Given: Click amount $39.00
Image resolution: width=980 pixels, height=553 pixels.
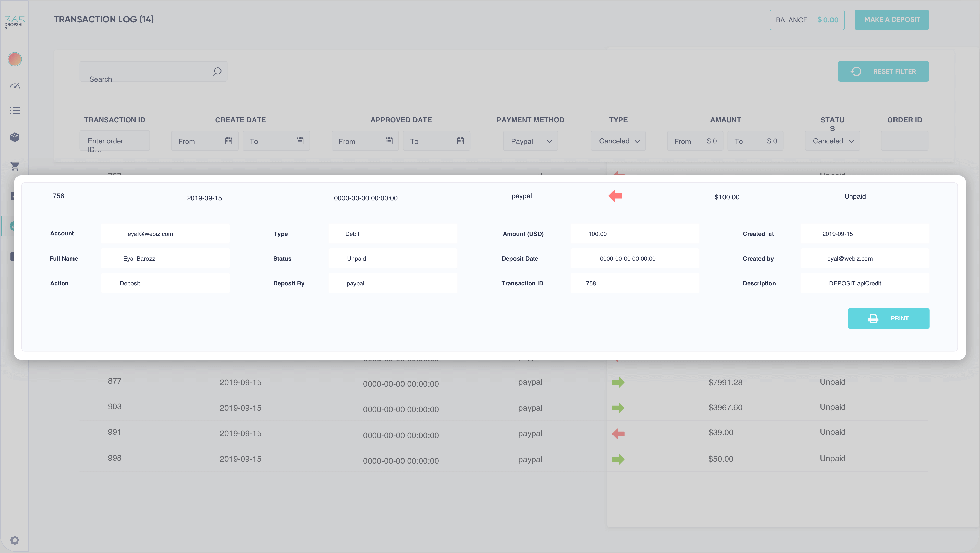Looking at the screenshot, I should (720, 432).
